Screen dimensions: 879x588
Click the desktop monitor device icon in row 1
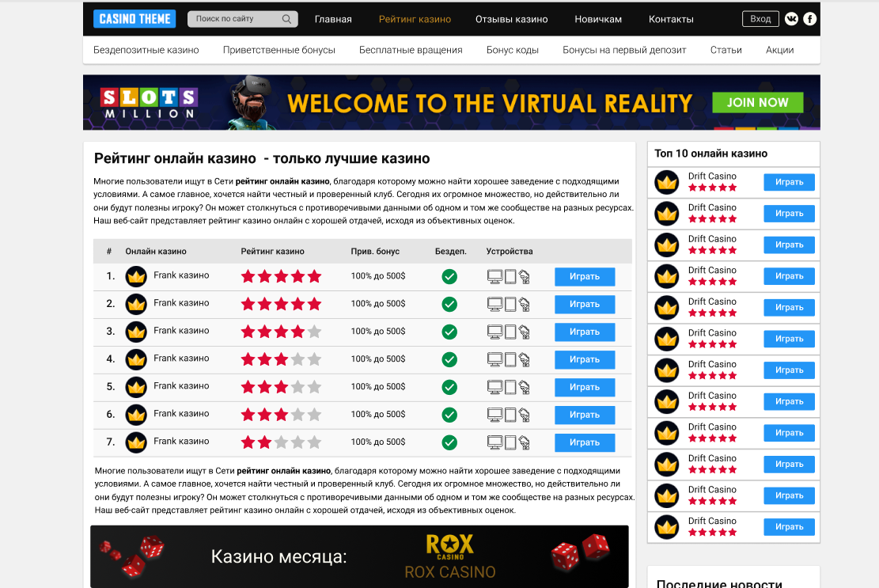pyautogui.click(x=495, y=276)
